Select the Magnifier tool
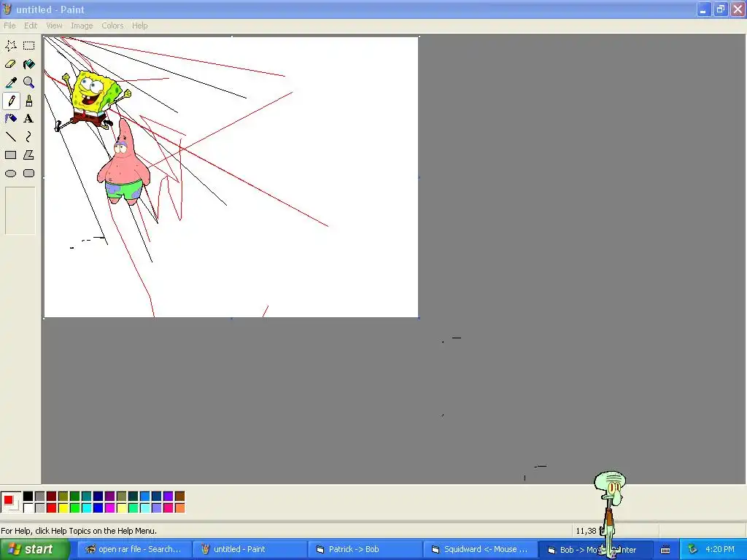Screen dimensions: 747x560 [29, 82]
